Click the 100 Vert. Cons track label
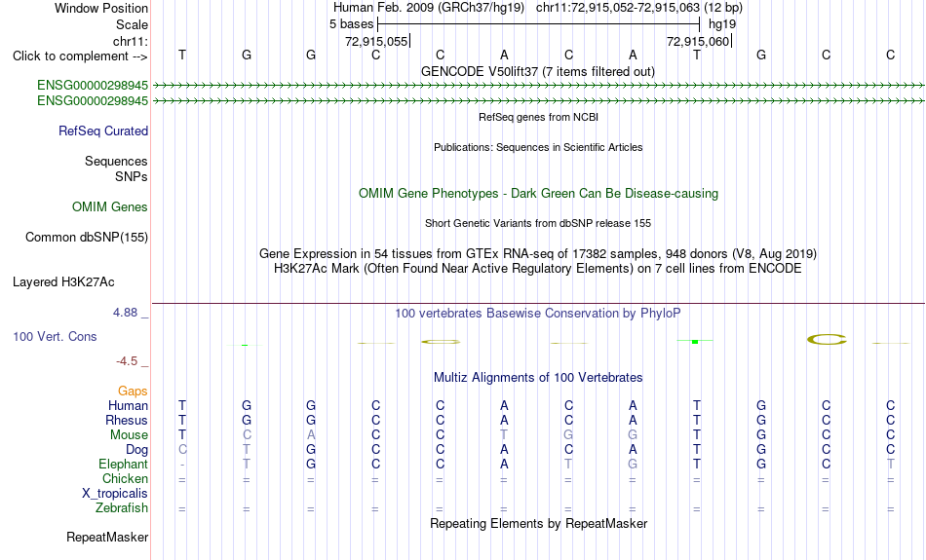 55,336
